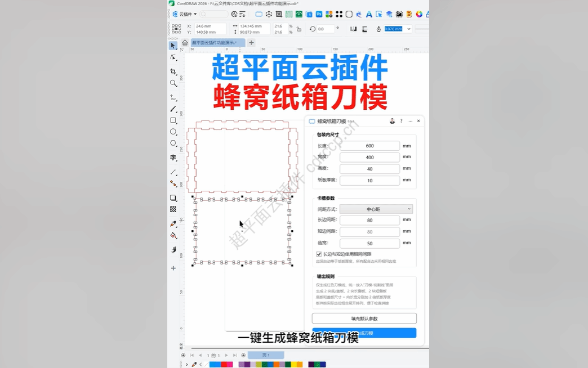Screen dimensions: 588x368
Task: Click the 填充默认参数 button
Action: tap(364, 318)
